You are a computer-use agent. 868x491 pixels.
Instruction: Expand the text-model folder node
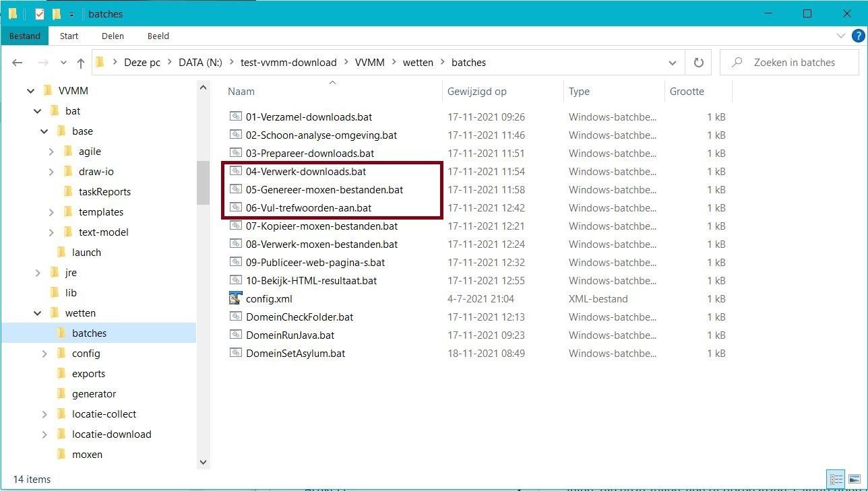[51, 232]
